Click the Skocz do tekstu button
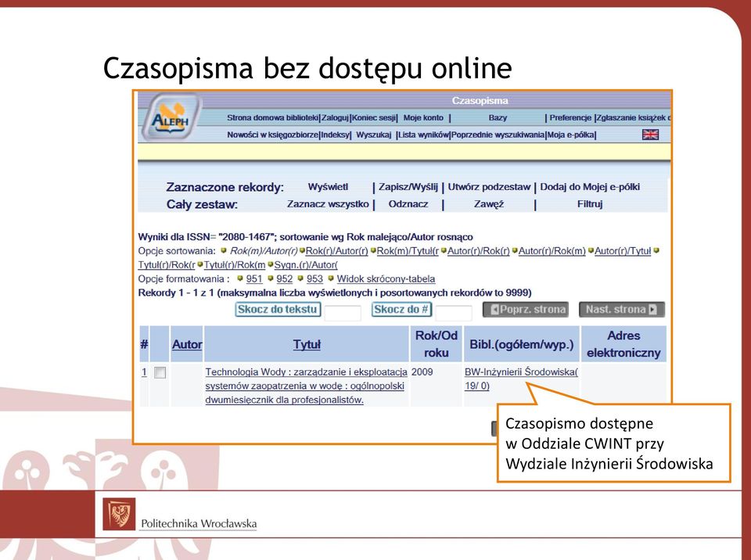The width and height of the screenshot is (751, 560). tap(278, 309)
